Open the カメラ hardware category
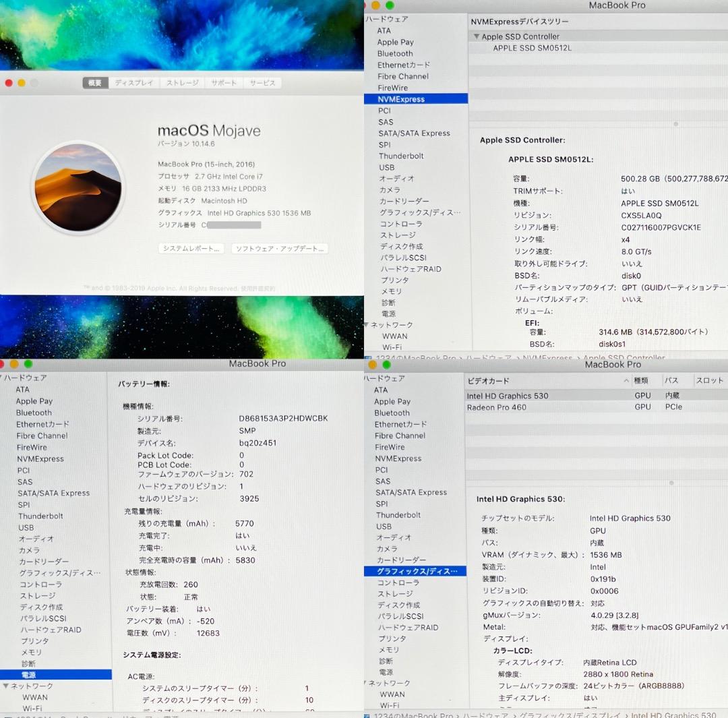728x718 pixels. 389,189
